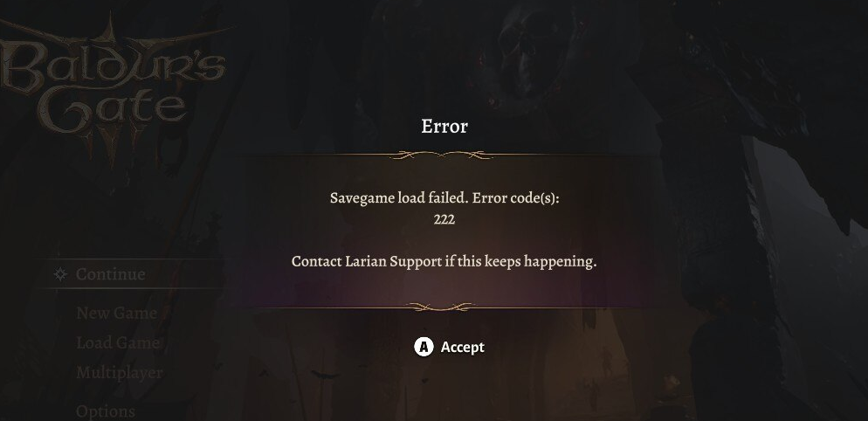Click the ornamental flourish below the error message

[x=441, y=307]
